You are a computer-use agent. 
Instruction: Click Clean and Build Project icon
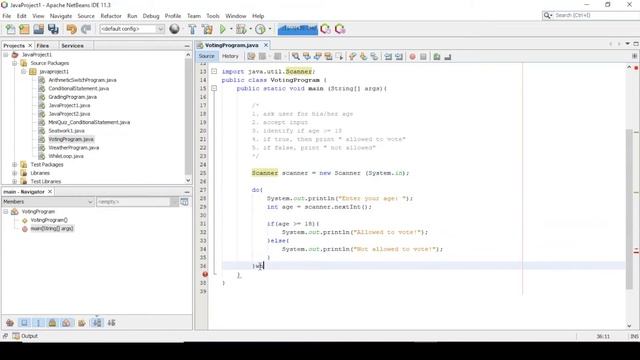coord(207,29)
